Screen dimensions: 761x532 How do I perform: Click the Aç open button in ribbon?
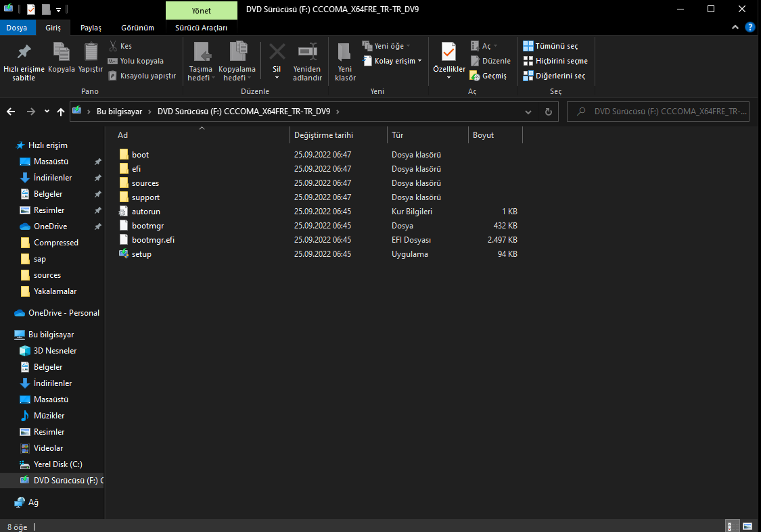(x=484, y=46)
